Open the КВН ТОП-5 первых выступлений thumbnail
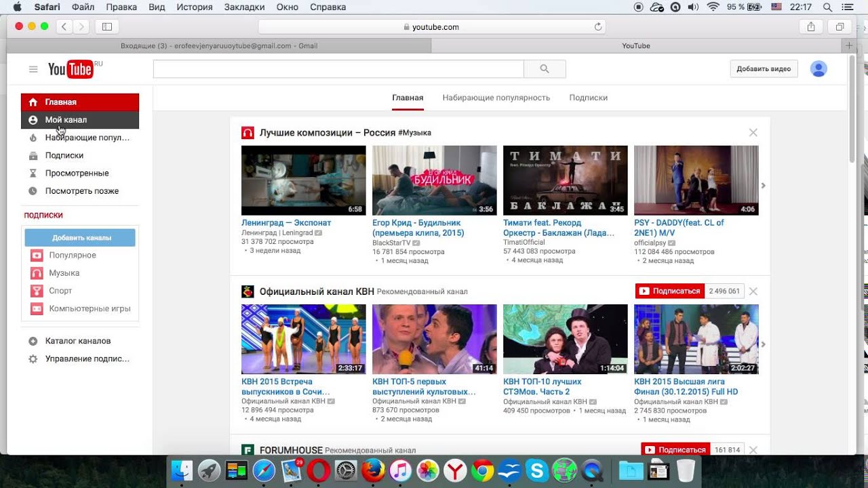This screenshot has height=488, width=868. click(x=434, y=339)
